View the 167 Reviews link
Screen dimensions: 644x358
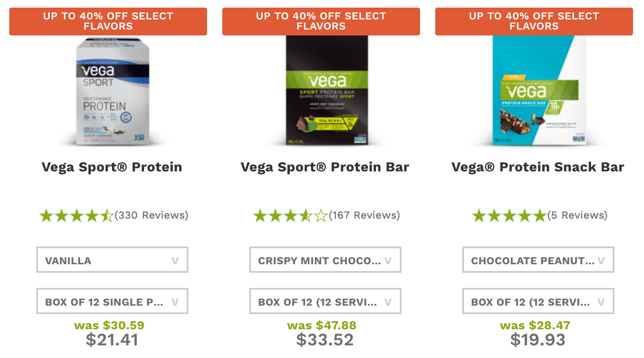(364, 215)
